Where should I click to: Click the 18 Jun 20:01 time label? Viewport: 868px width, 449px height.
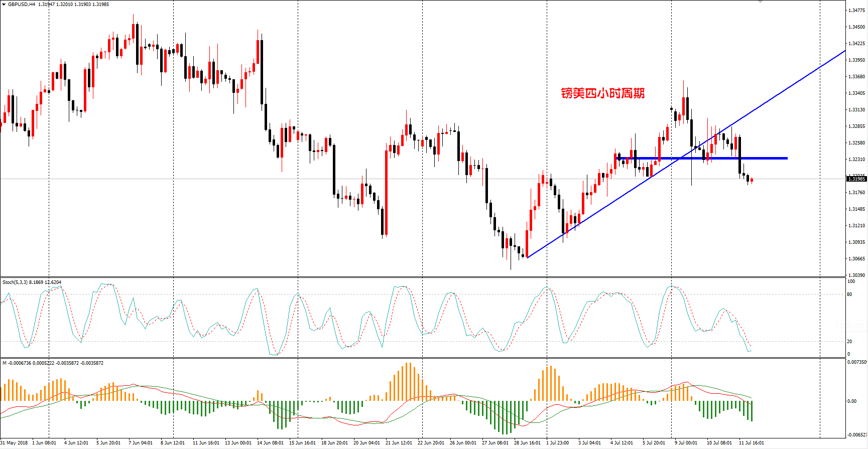[x=334, y=443]
